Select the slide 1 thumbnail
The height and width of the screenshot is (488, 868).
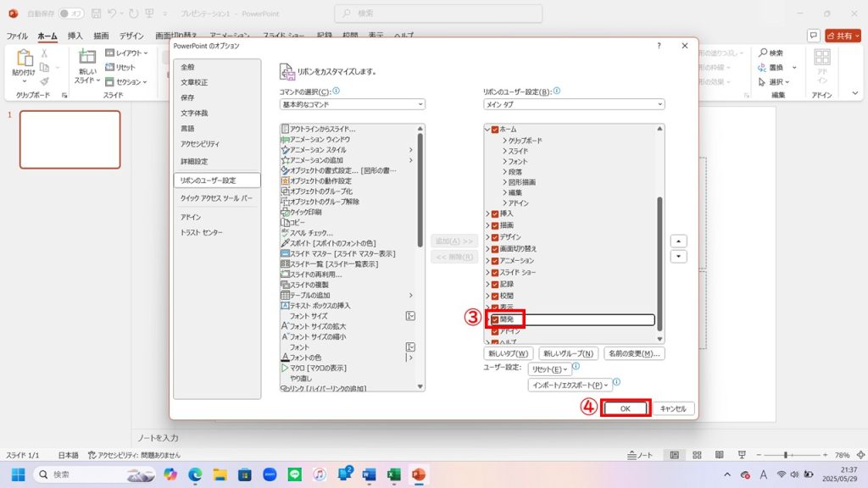pos(70,139)
